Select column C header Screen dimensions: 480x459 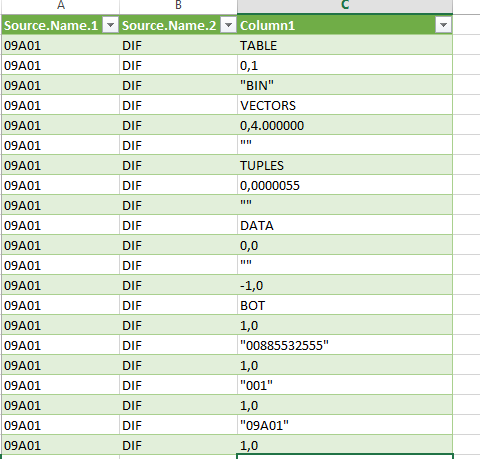(345, 5)
